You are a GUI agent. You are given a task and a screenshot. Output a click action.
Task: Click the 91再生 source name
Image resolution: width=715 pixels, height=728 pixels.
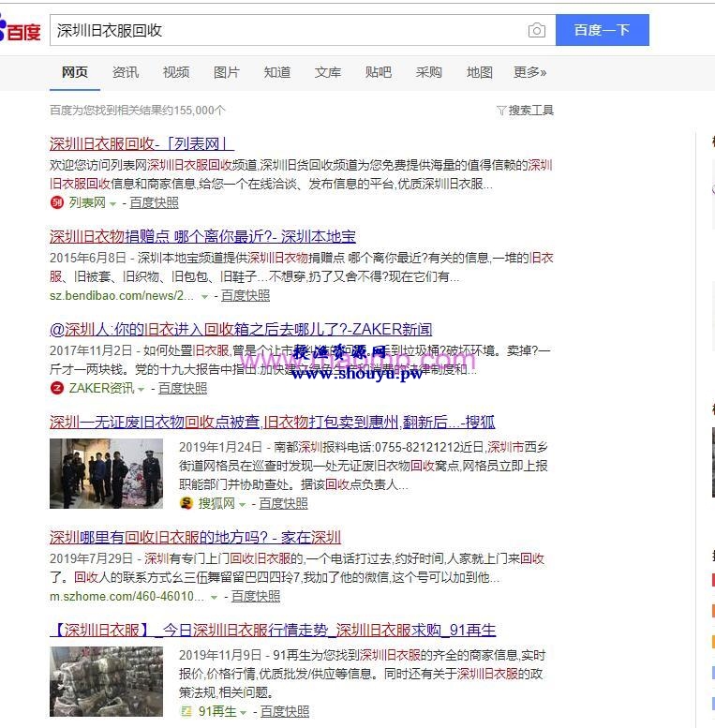click(x=217, y=711)
